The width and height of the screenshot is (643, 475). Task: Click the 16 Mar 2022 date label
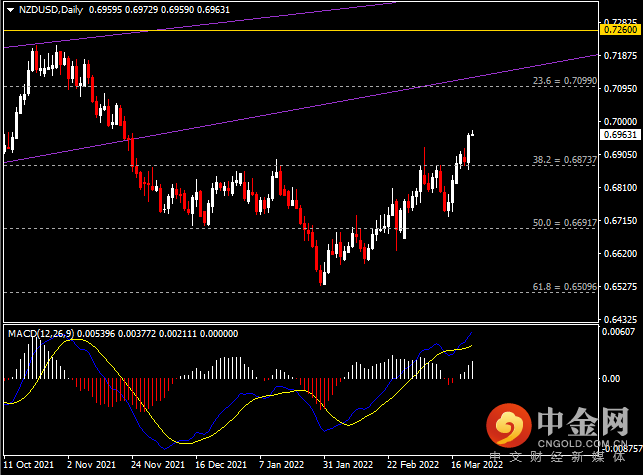pos(477,465)
